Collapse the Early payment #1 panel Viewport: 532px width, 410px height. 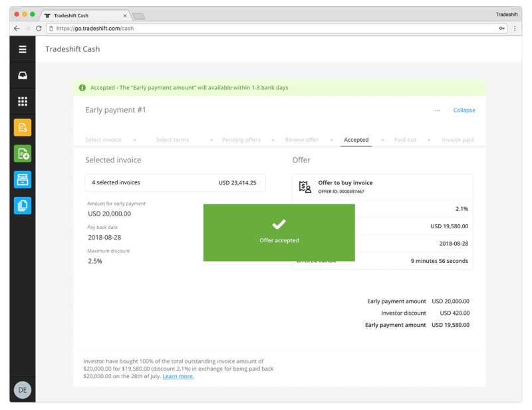[x=464, y=110]
